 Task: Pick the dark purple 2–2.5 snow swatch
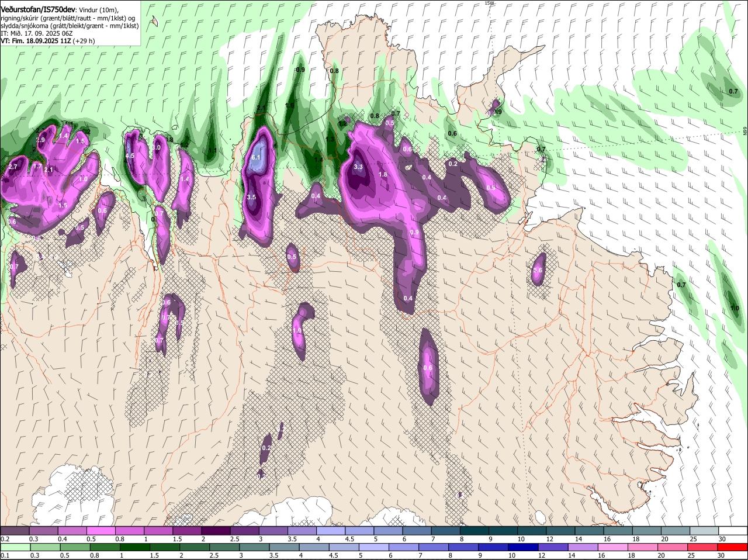(x=216, y=531)
